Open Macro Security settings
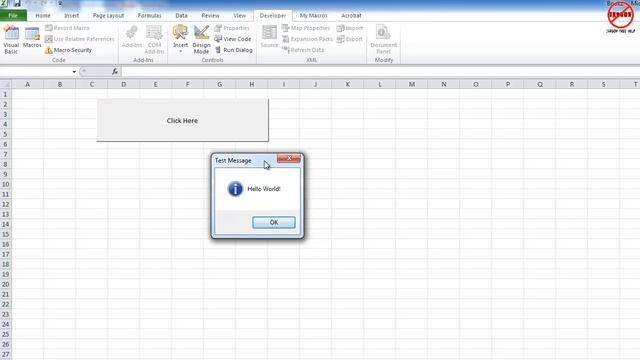640x360 pixels. pyautogui.click(x=68, y=50)
